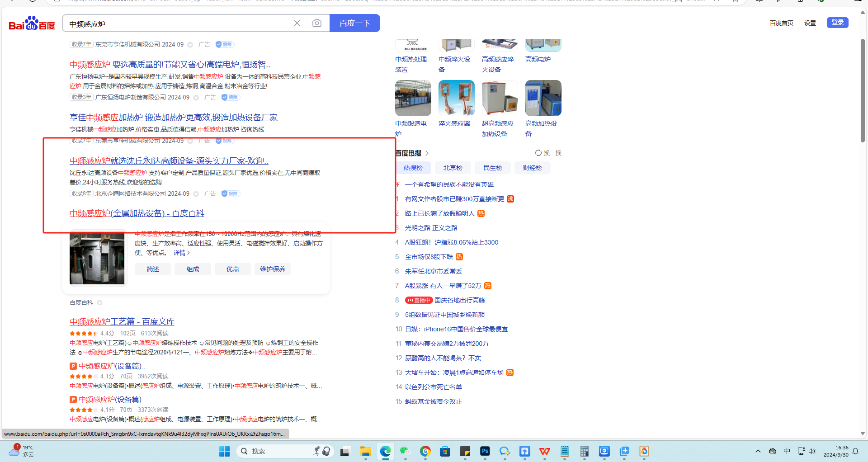868x462 pixels.
Task: Select the 财经榜 tab
Action: tap(532, 168)
